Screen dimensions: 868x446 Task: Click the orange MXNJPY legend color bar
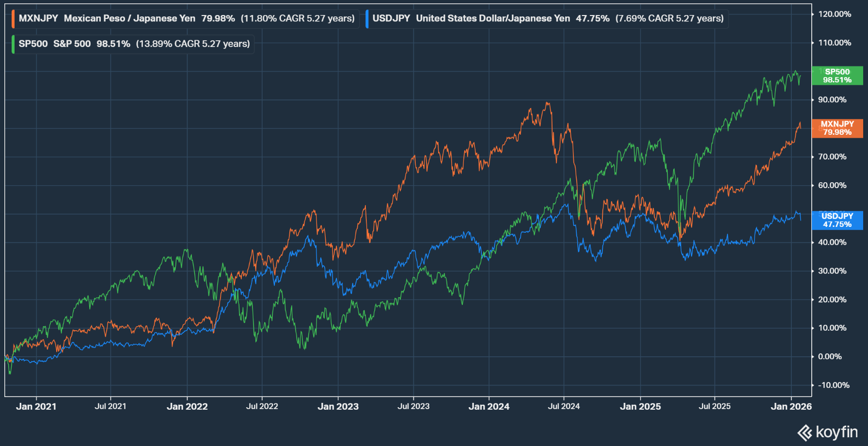(13, 18)
